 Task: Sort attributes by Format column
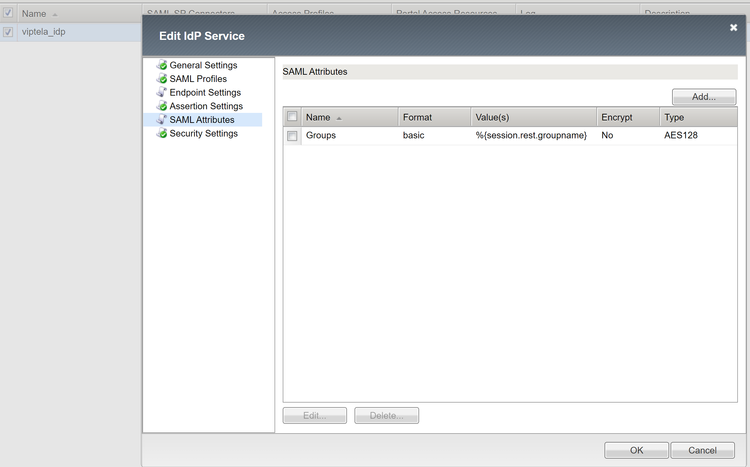click(x=433, y=117)
